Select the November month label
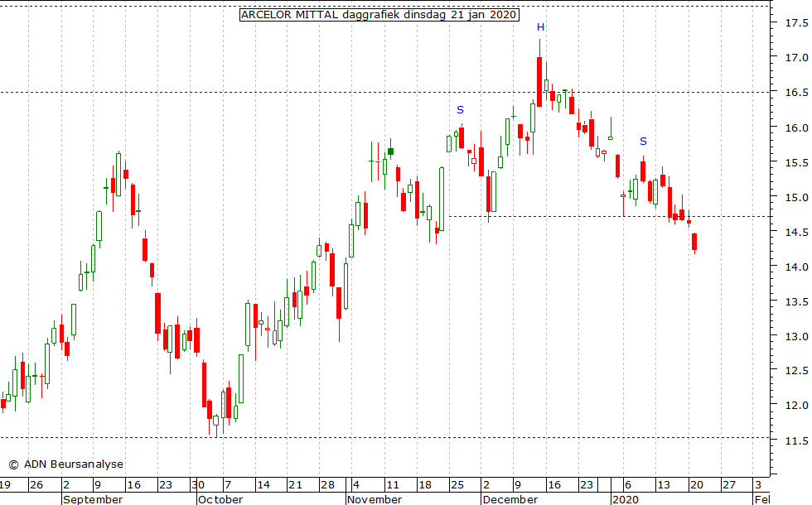This screenshot has width=812, height=505. pos(375,499)
